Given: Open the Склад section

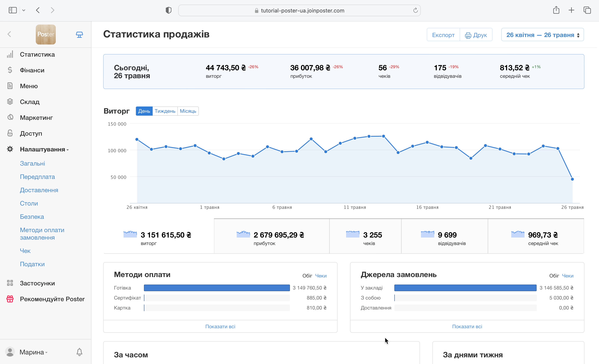Looking at the screenshot, I should pos(30,102).
